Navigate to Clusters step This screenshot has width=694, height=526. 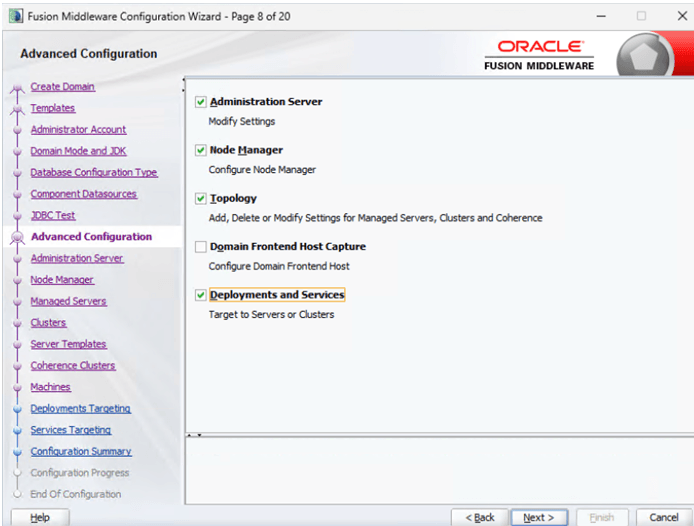tap(48, 323)
